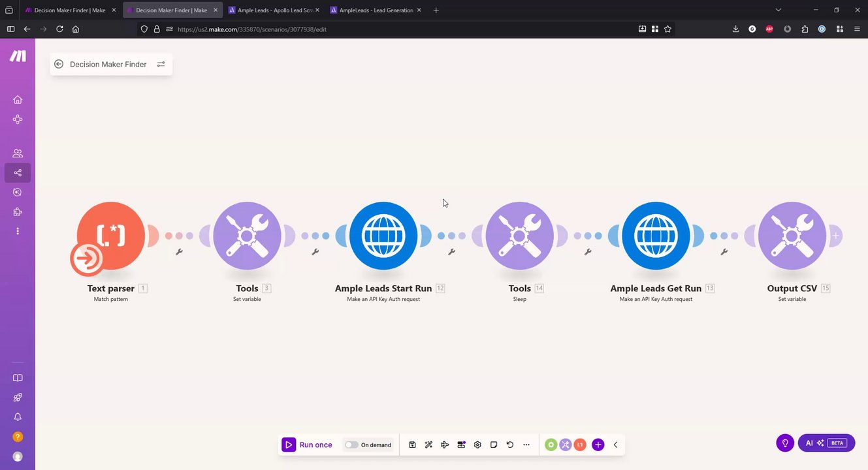
Task: Switch to AmpleLeads - Lead Generation tab
Action: coord(375,10)
